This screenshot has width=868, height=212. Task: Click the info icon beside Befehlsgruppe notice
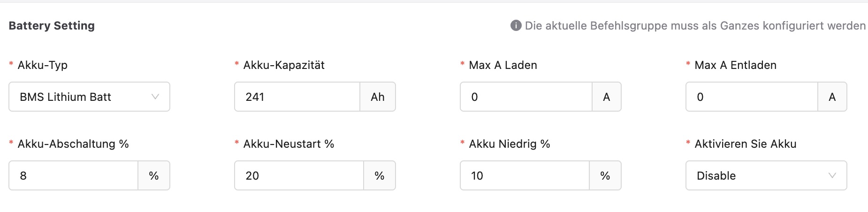(x=516, y=25)
